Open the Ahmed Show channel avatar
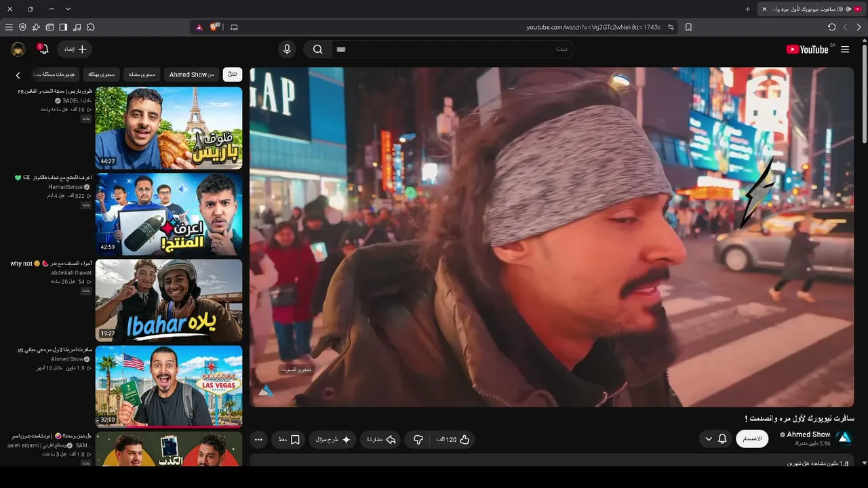 tap(844, 438)
